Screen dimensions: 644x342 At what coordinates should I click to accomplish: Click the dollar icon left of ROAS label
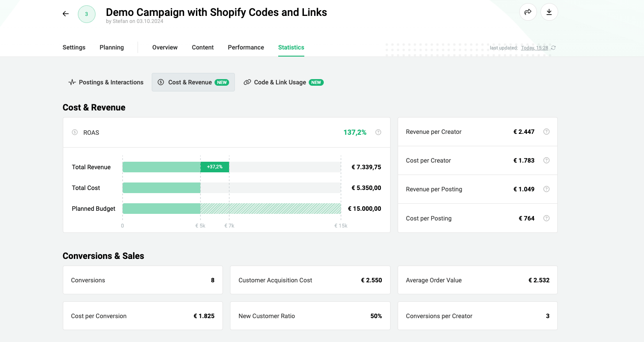tap(75, 133)
